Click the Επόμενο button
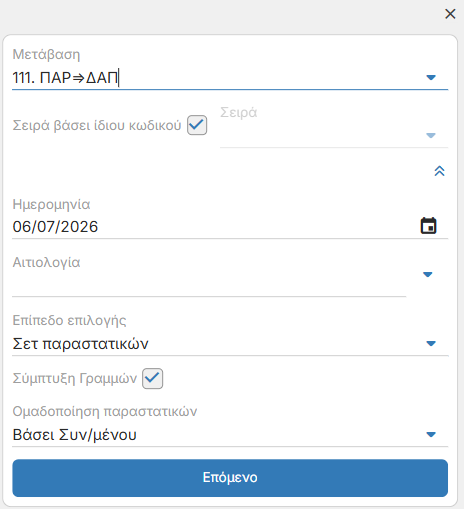This screenshot has width=464, height=509. click(x=230, y=478)
